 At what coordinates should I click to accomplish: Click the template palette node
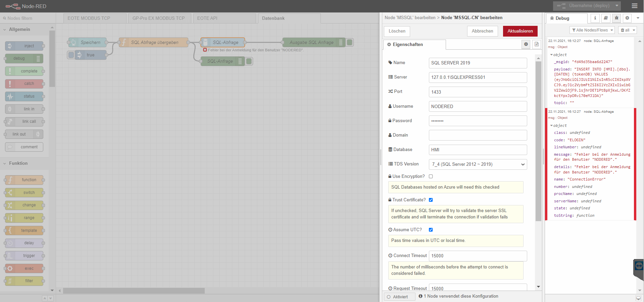(24, 231)
